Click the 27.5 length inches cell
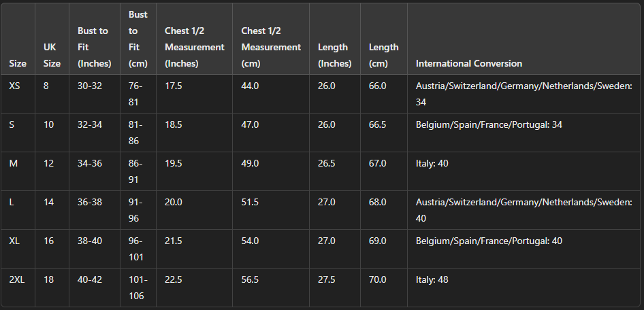 point(327,279)
